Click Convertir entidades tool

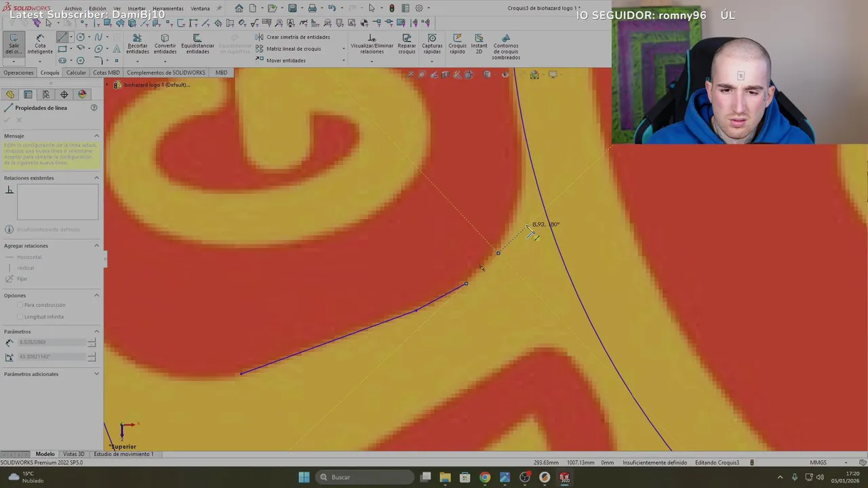(x=165, y=45)
